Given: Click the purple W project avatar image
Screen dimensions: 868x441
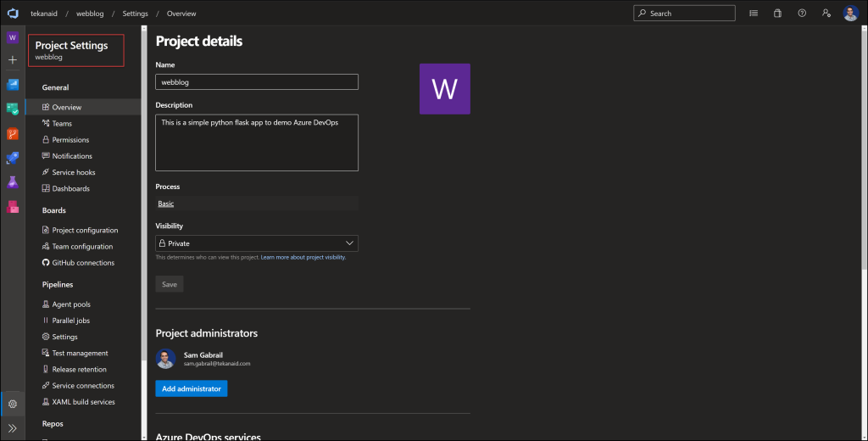Looking at the screenshot, I should pos(445,89).
